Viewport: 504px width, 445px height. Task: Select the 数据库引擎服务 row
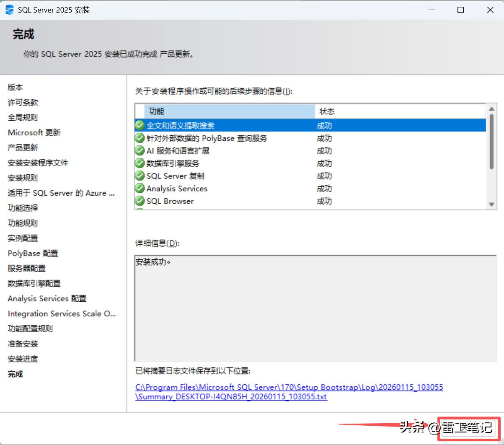[x=310, y=163]
